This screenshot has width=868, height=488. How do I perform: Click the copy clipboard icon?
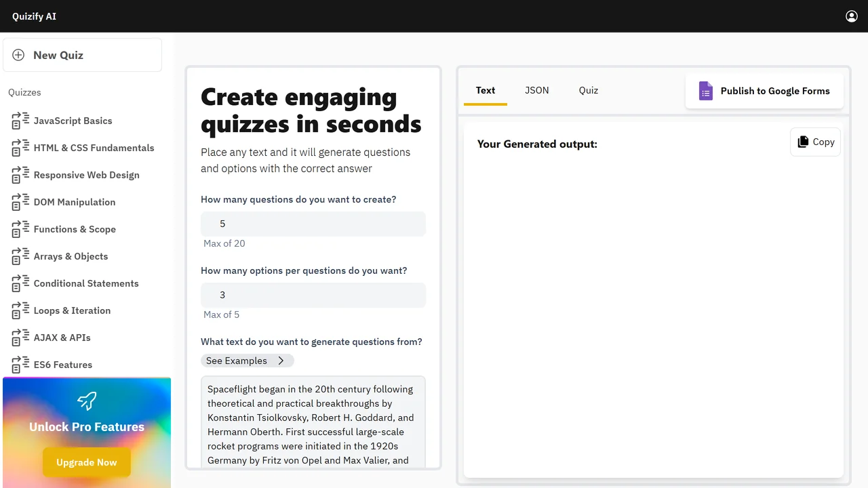coord(803,142)
